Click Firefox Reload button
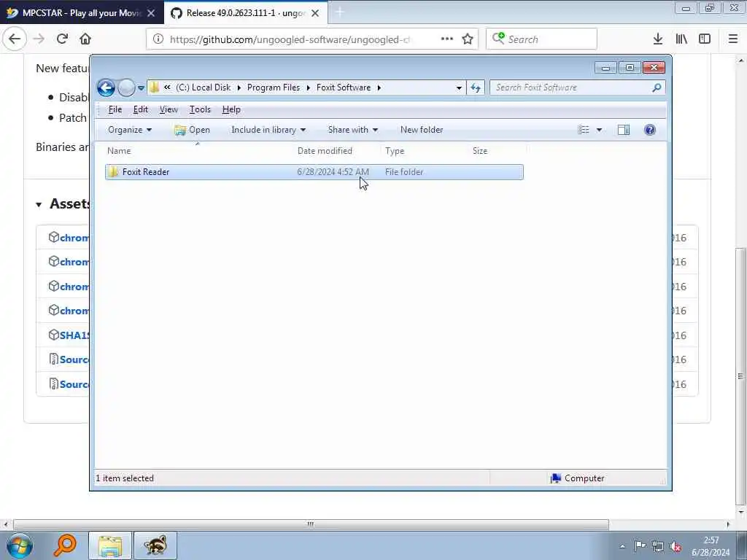Screen dimensions: 747x560 [62, 39]
